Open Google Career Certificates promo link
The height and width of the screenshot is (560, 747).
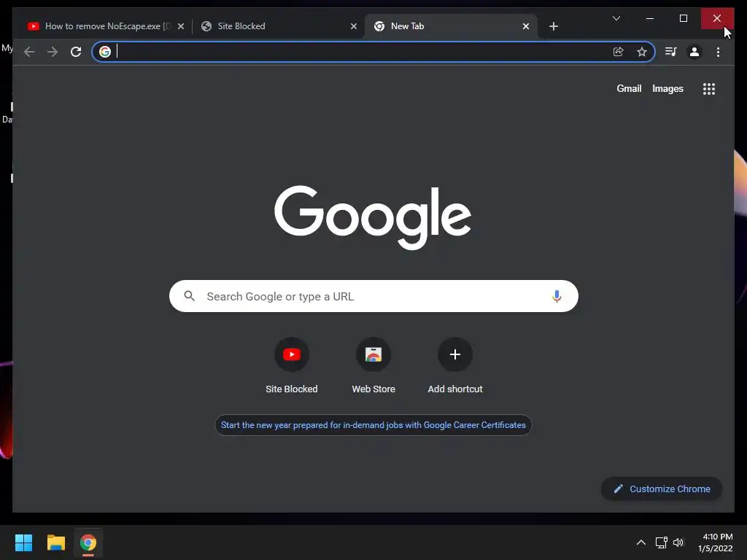(373, 425)
